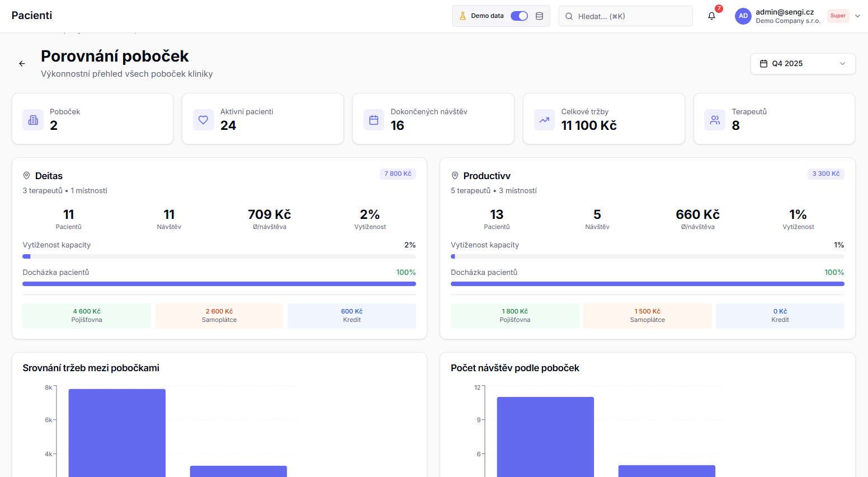
Task: Click the AD user avatar
Action: click(743, 16)
